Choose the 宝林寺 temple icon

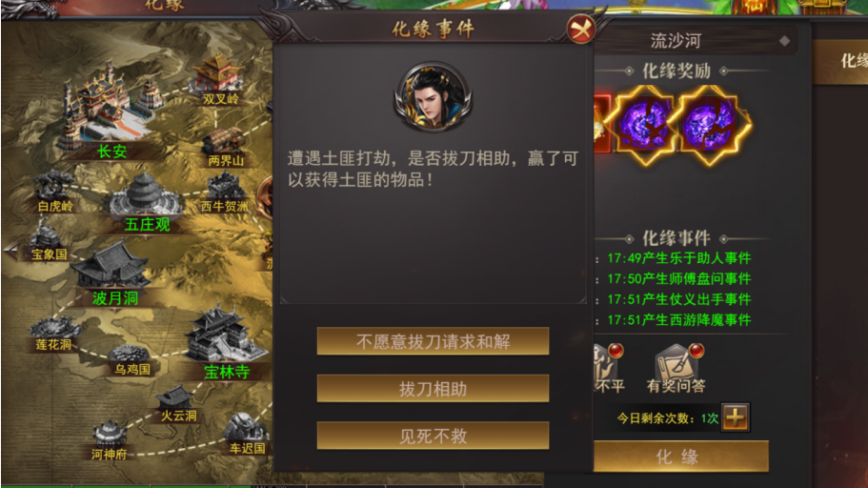(x=225, y=334)
